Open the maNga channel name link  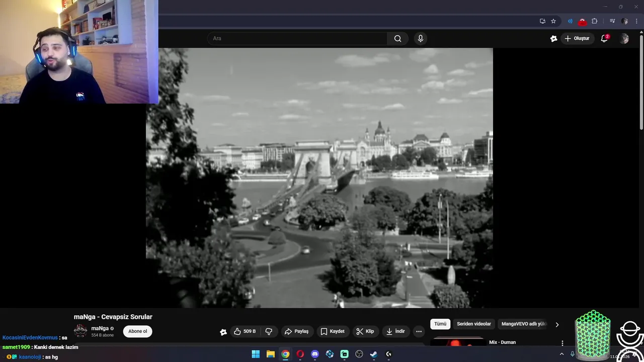click(x=100, y=328)
